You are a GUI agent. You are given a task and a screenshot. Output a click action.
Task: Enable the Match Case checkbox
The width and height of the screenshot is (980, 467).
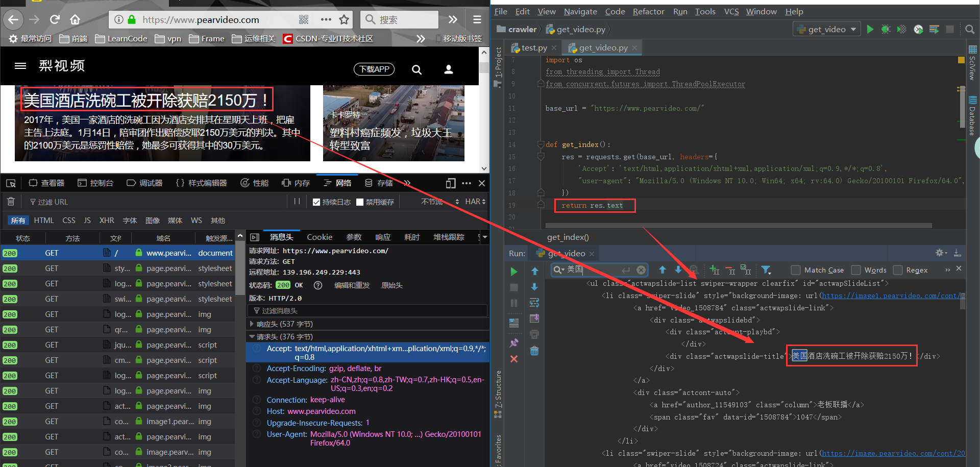(795, 270)
